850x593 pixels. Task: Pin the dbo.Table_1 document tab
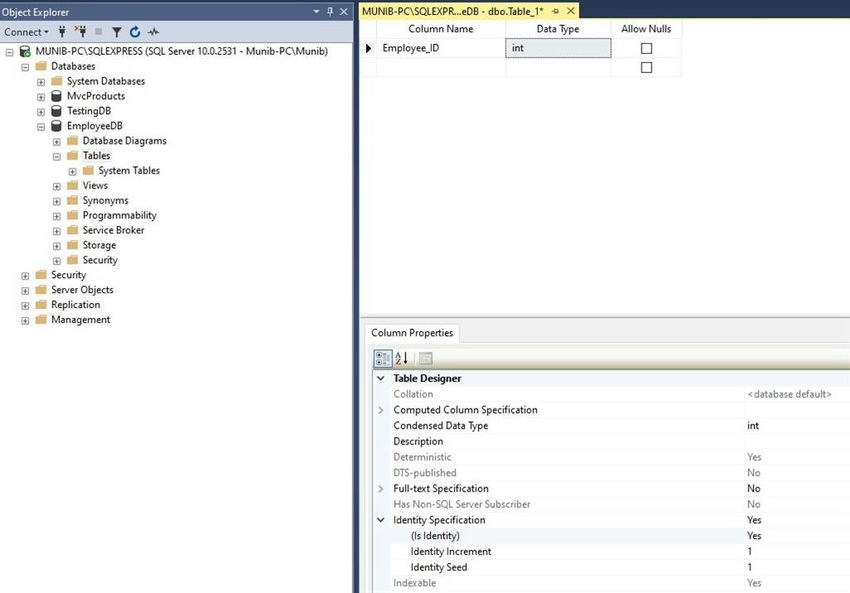(556, 11)
